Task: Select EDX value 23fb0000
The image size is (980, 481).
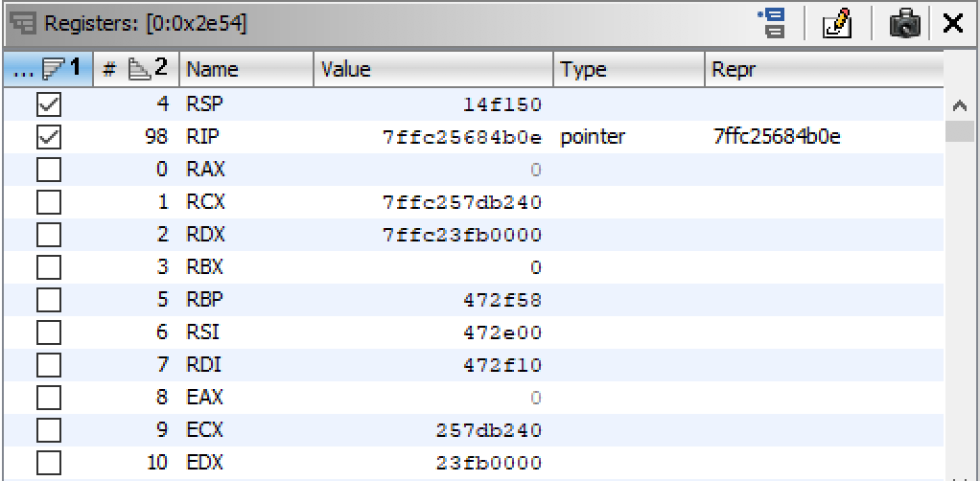Action: 489,463
